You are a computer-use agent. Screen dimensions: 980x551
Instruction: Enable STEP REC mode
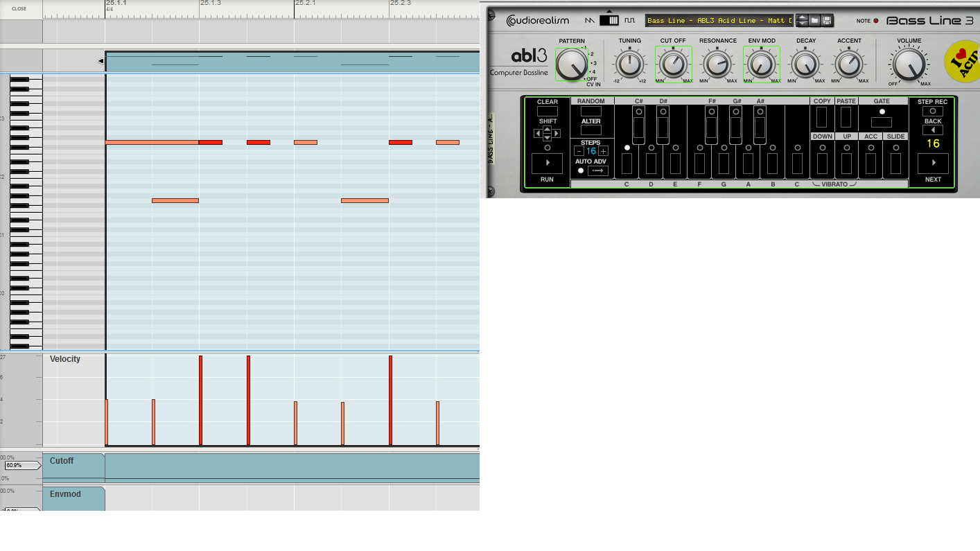point(932,111)
